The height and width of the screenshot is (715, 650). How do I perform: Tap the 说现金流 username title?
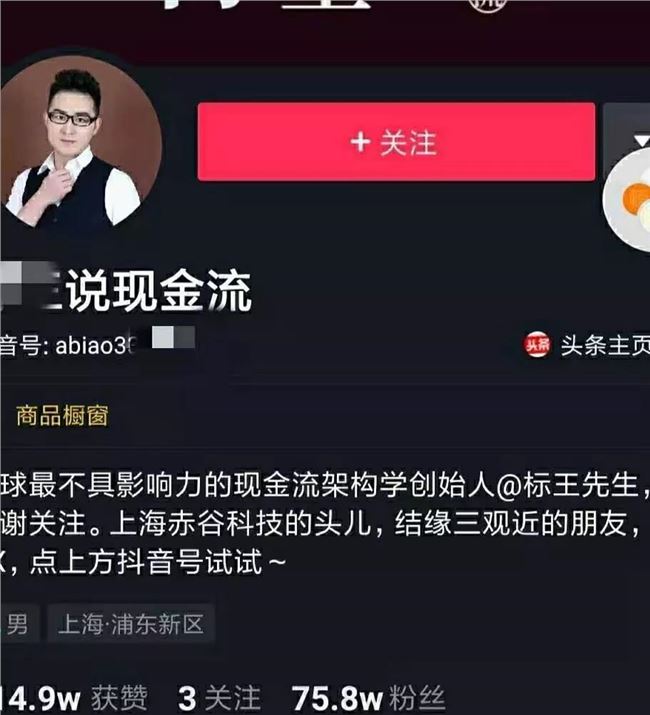[160, 290]
